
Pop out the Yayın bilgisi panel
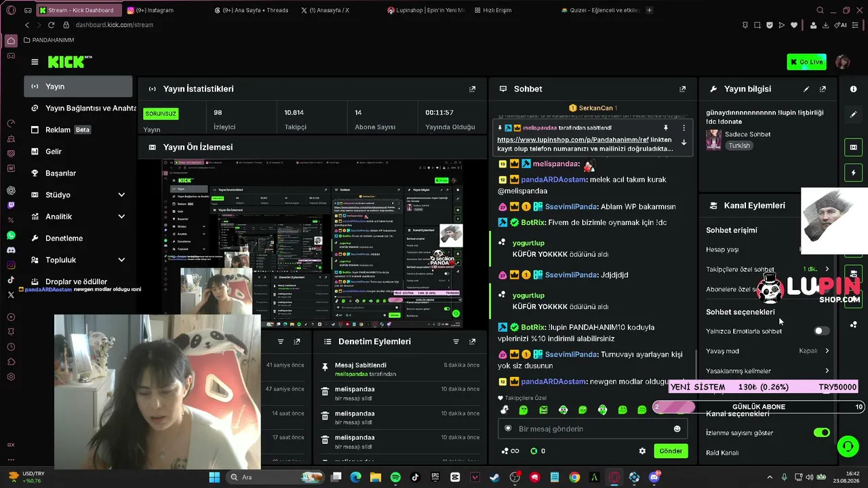(823, 89)
